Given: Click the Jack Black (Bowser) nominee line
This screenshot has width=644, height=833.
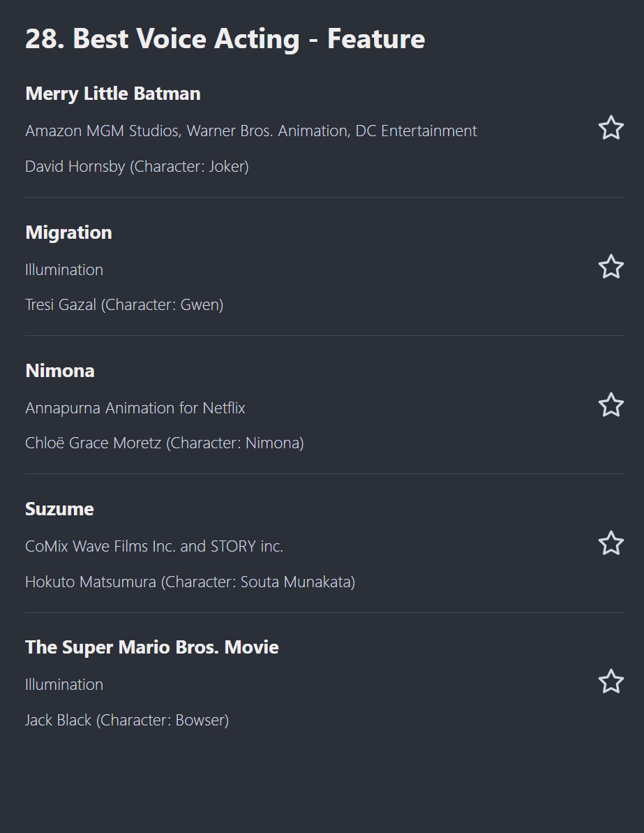Looking at the screenshot, I should click(x=127, y=720).
